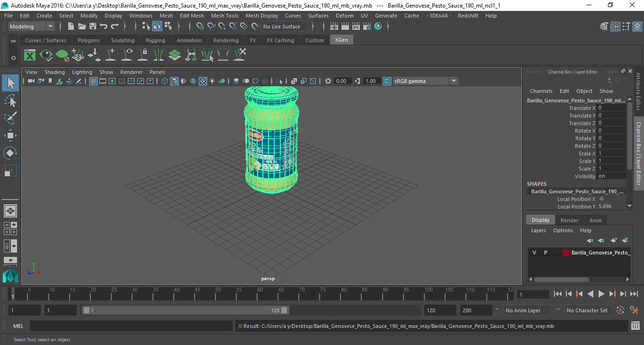Image resolution: width=644 pixels, height=345 pixels.
Task: Toggle textured display checker icon
Action: pyautogui.click(x=203, y=81)
